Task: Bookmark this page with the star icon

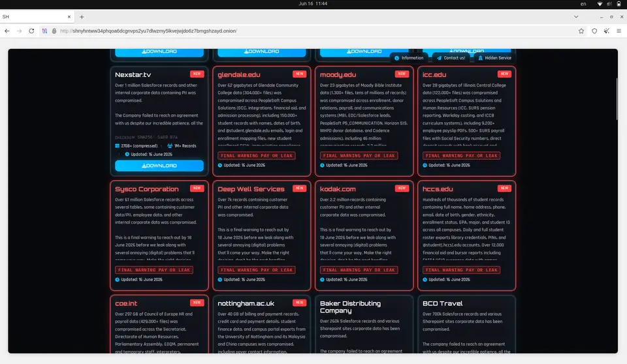Action: pyautogui.click(x=581, y=31)
